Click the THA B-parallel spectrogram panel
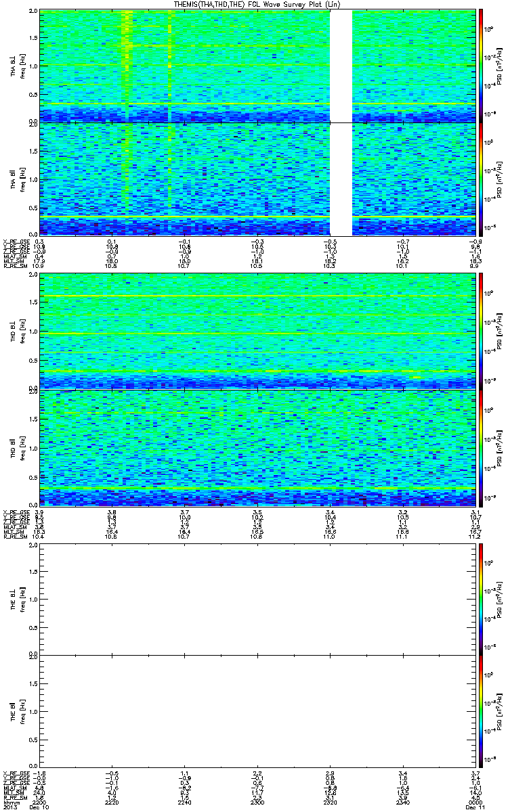The image size is (508, 812). 257,179
